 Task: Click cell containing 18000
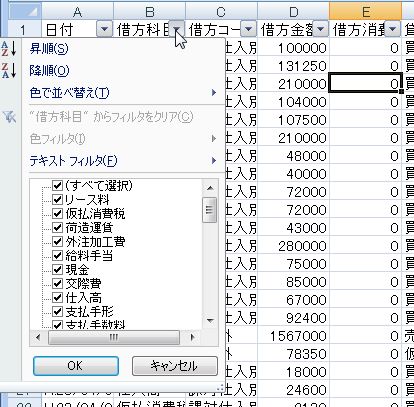click(293, 372)
